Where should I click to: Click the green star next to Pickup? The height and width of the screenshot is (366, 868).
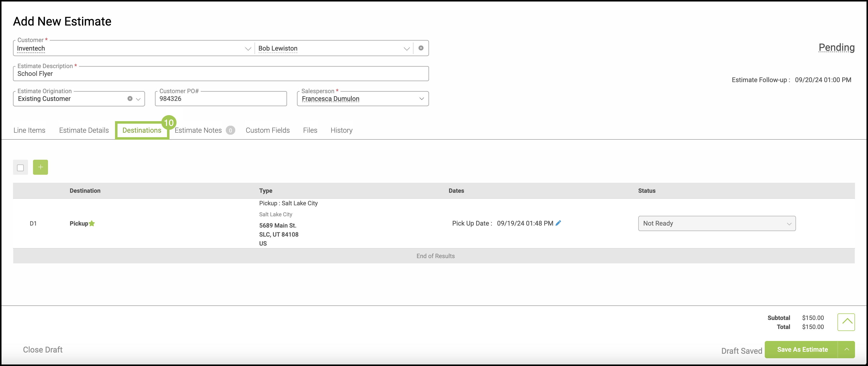92,223
